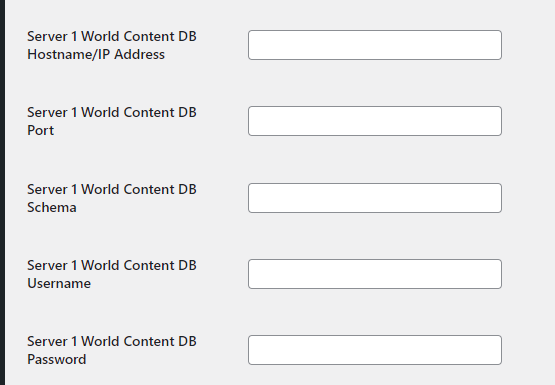Click the World Content DB Hostname/IP Address field
The image size is (555, 385).
[x=375, y=45]
